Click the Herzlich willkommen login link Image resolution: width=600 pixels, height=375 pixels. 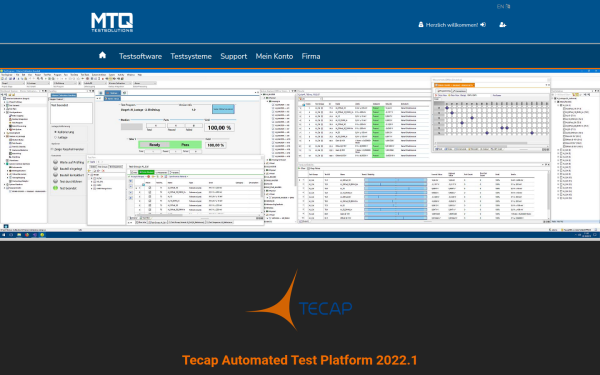tap(452, 25)
